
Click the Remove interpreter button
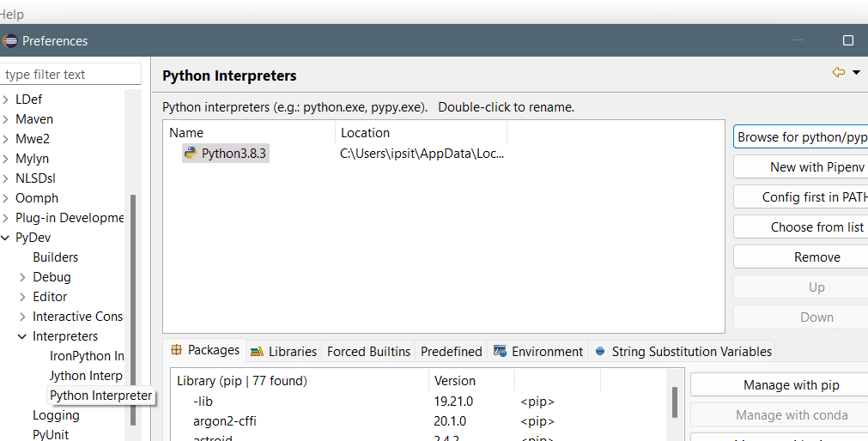pos(816,257)
